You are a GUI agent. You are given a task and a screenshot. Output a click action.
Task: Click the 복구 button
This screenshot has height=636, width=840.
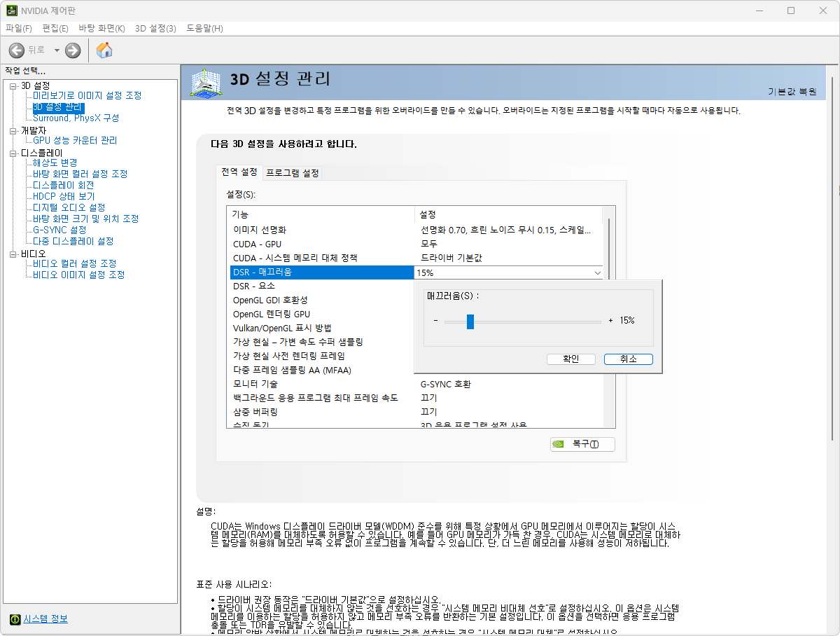(582, 444)
